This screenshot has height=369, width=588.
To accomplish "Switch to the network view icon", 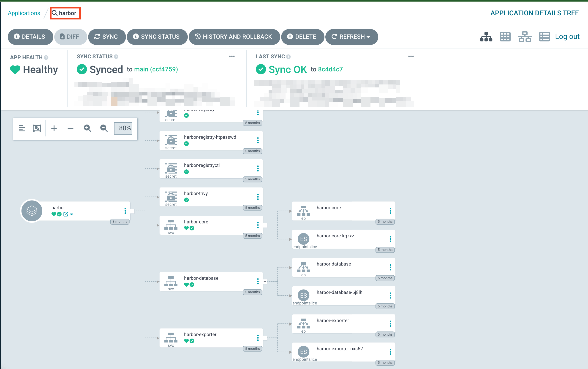I will click(x=525, y=37).
